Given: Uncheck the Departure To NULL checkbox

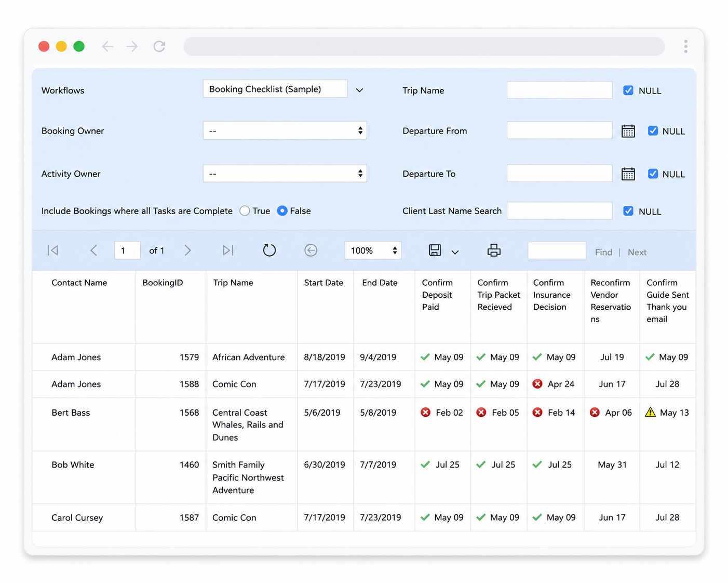Looking at the screenshot, I should [653, 174].
